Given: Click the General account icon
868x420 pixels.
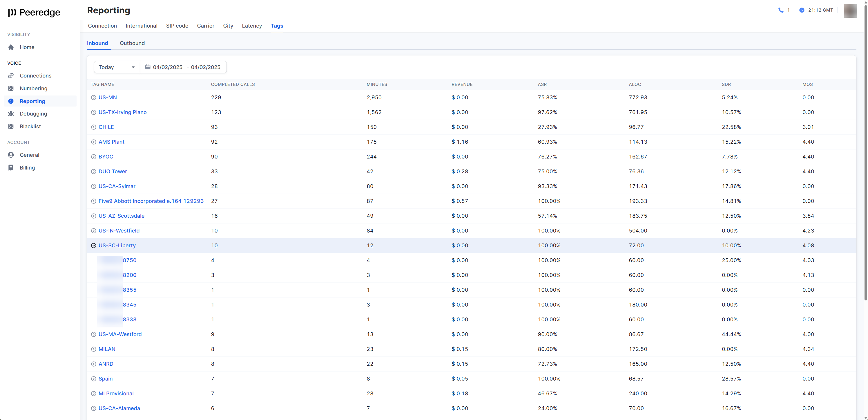Looking at the screenshot, I should coord(11,155).
